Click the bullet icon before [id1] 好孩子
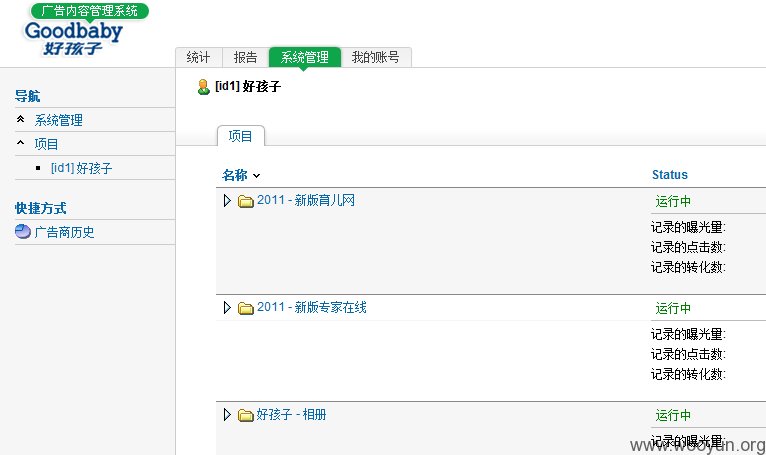Image resolution: width=766 pixels, height=455 pixels. tap(38, 168)
